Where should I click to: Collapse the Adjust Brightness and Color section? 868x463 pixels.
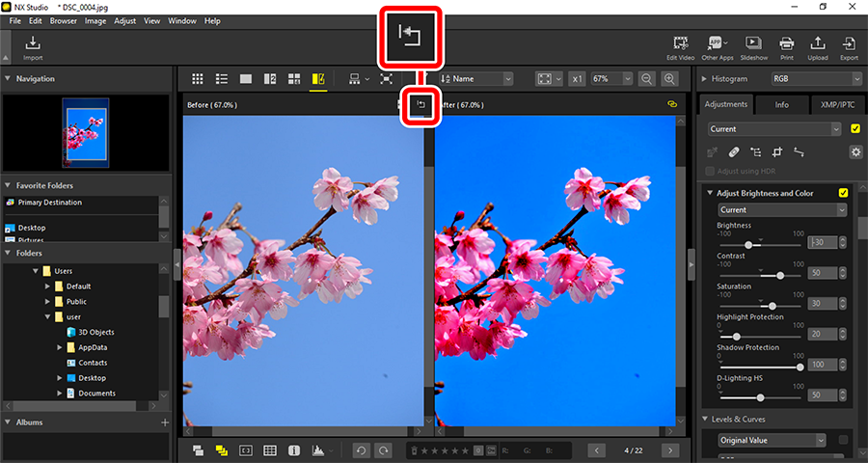click(x=710, y=193)
